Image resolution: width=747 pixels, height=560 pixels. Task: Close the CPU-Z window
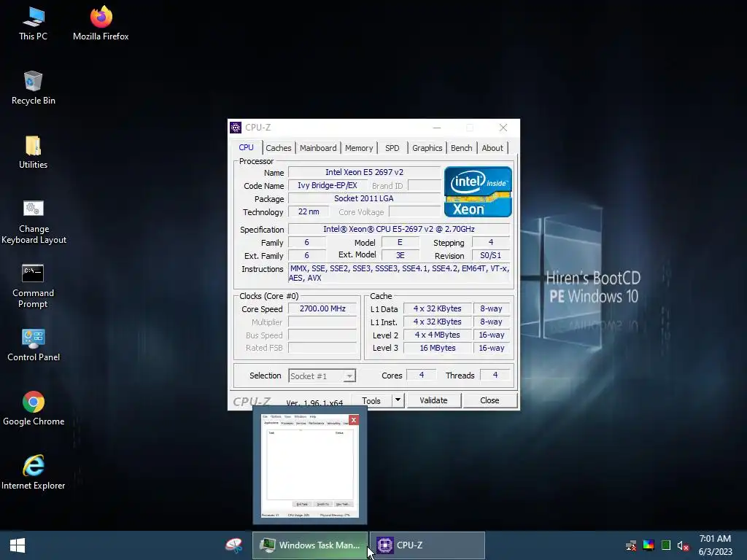coord(503,128)
